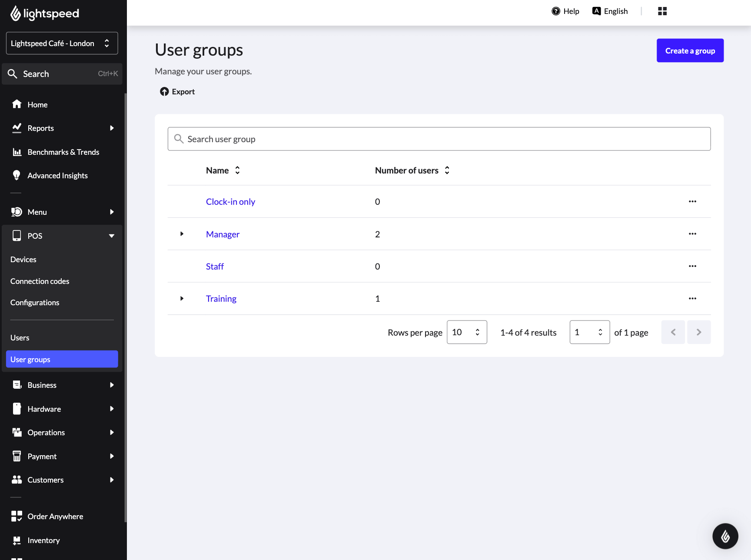The width and height of the screenshot is (751, 560).
Task: Open three-dot menu for Clock-in only row
Action: pyautogui.click(x=692, y=202)
